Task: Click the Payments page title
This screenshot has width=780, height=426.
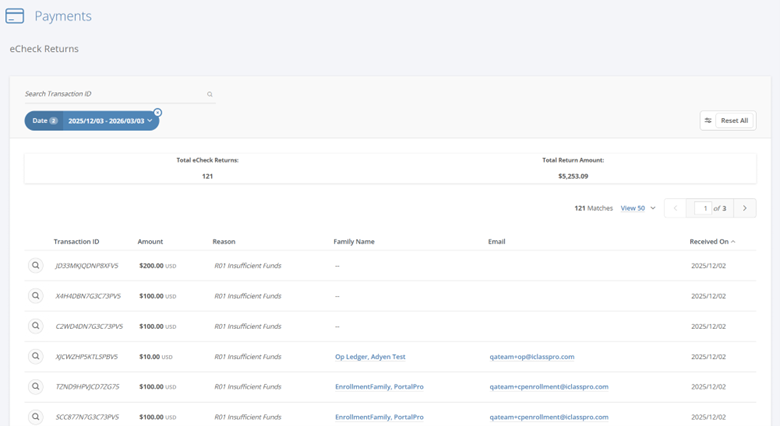Action: point(63,16)
